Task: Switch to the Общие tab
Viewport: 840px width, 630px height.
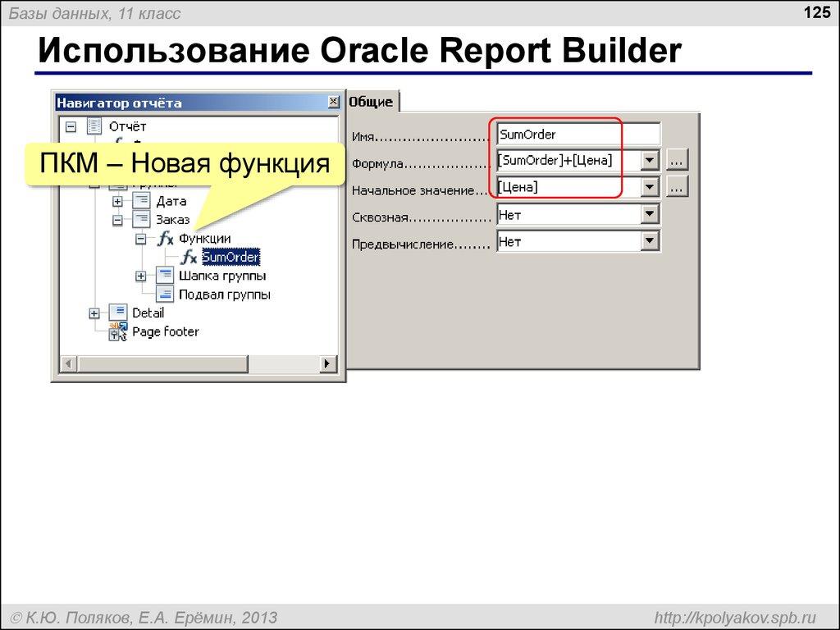Action: tap(372, 101)
